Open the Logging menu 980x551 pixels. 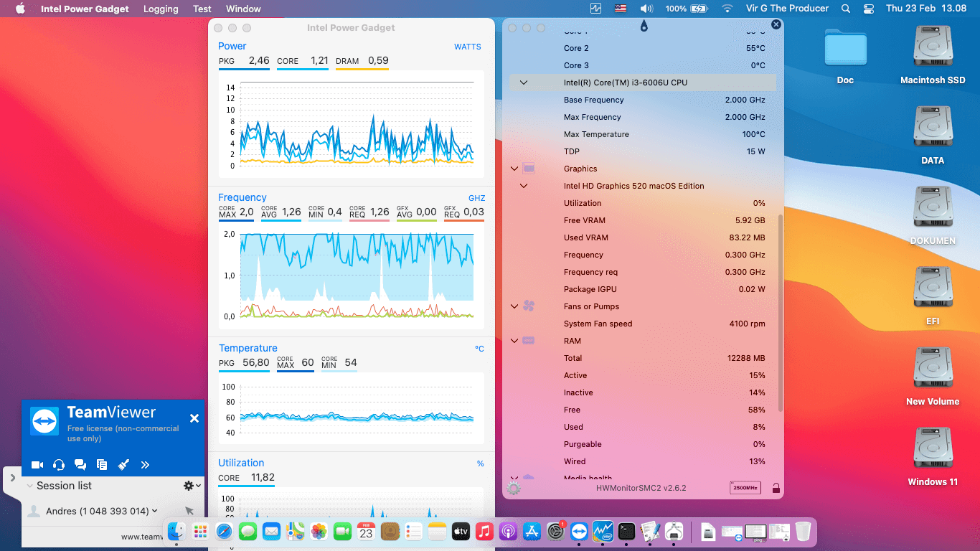click(161, 9)
